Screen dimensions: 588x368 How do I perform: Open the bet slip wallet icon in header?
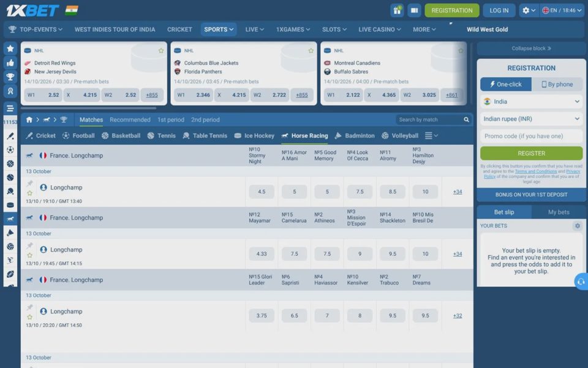[415, 10]
